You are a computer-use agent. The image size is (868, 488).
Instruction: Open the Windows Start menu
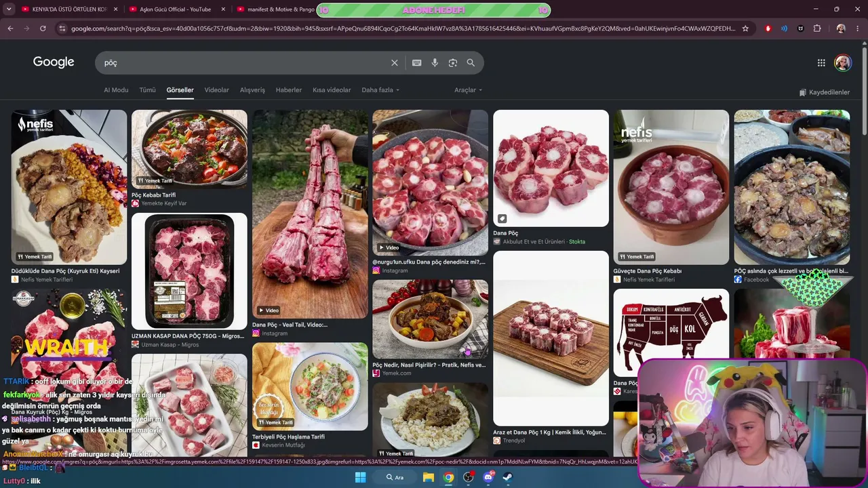(x=360, y=477)
